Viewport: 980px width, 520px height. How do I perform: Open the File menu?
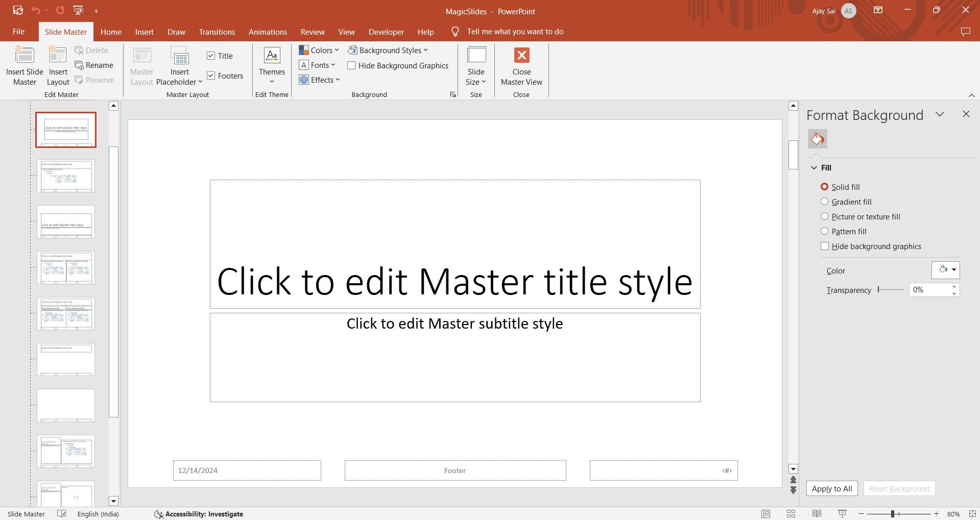tap(18, 32)
